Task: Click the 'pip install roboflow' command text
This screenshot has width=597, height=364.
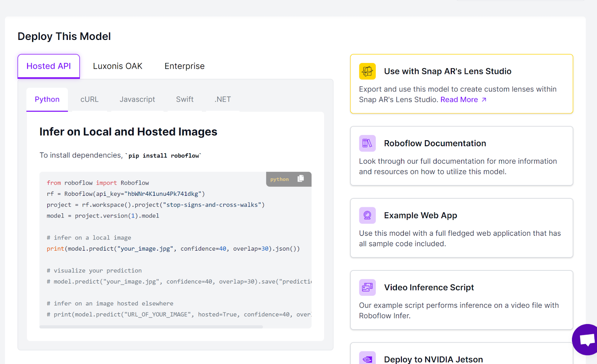Action: tap(163, 156)
